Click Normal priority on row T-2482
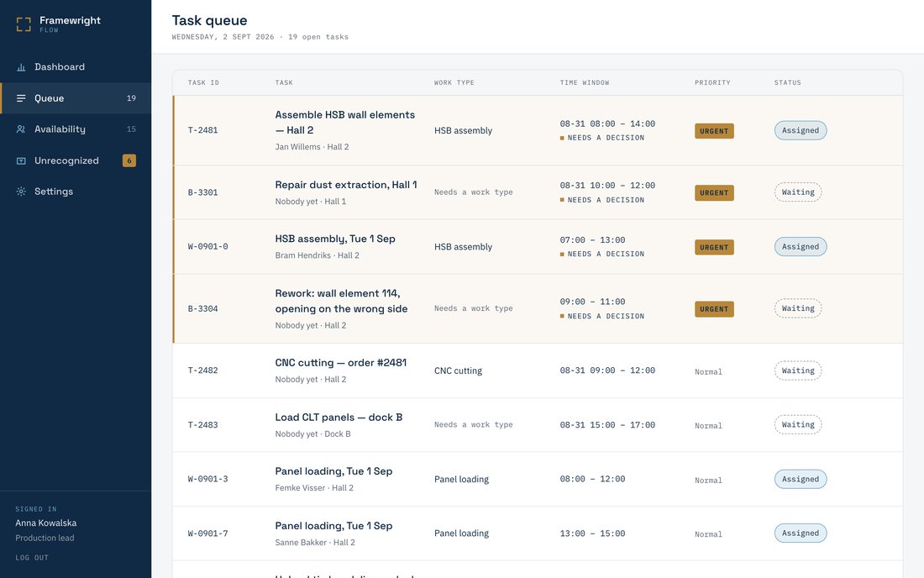Image resolution: width=924 pixels, height=578 pixels. tap(708, 372)
